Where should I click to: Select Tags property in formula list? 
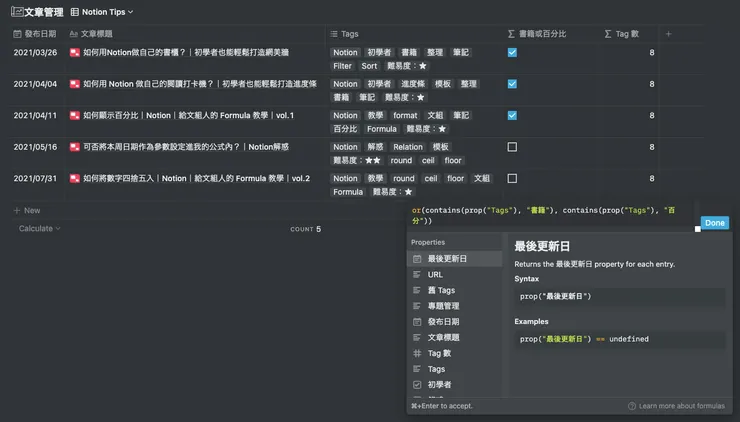454,369
